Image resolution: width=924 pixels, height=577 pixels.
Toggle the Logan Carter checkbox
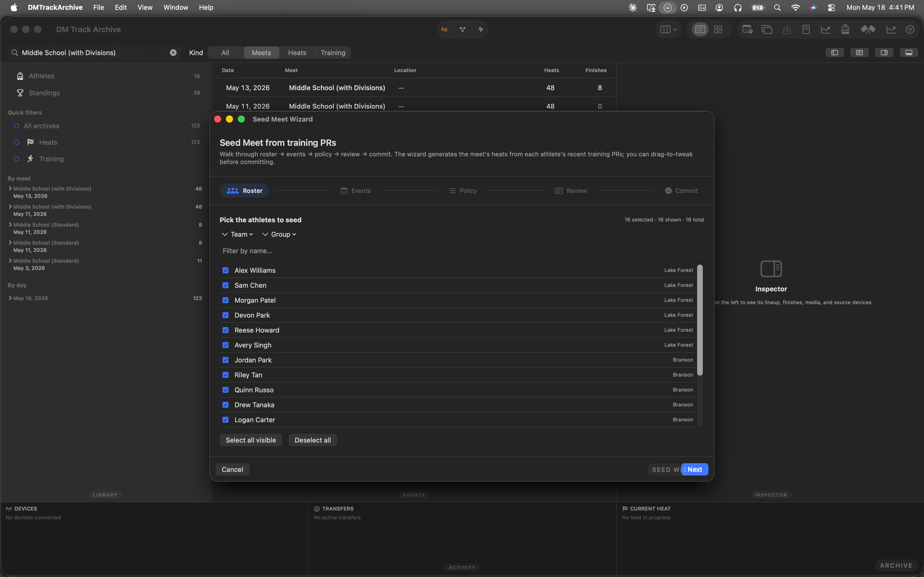226,420
